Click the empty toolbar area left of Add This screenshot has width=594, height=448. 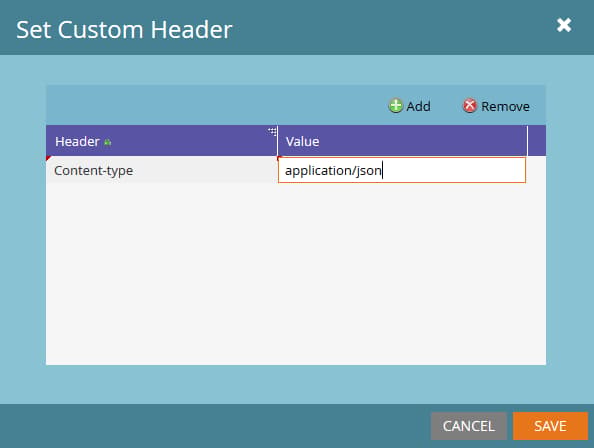pos(216,106)
